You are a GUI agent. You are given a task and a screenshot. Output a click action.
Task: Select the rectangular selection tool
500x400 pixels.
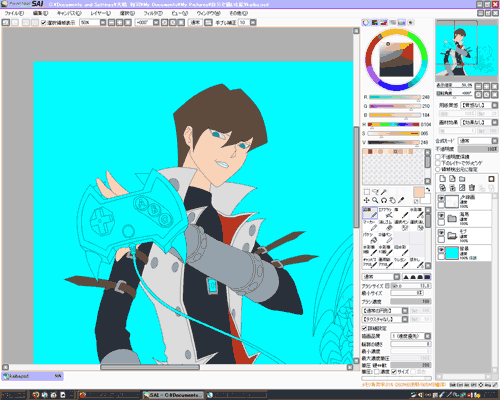(x=367, y=192)
